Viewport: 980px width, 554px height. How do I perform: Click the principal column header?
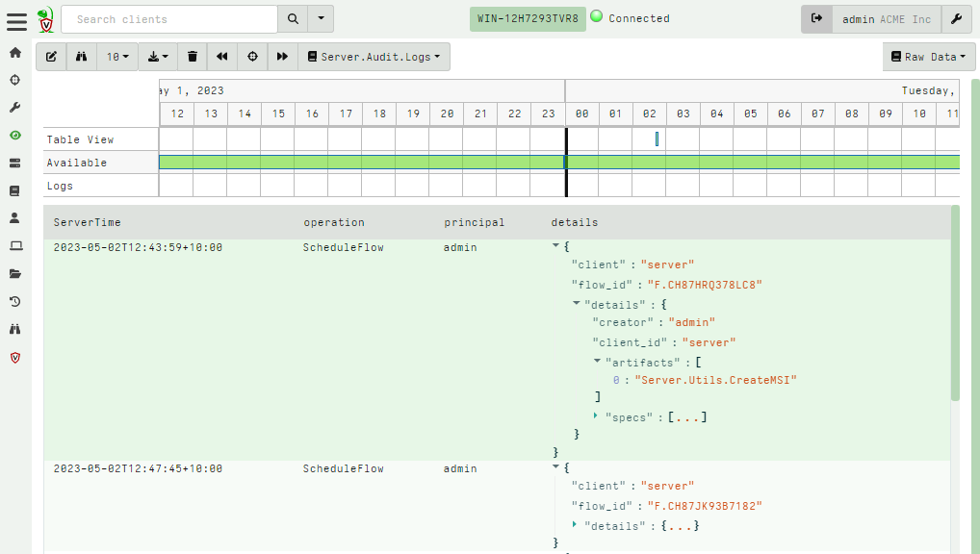[474, 222]
